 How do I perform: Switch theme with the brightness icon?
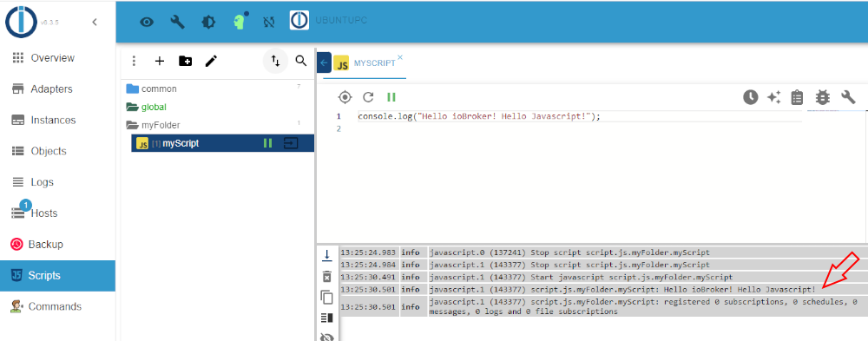(x=208, y=23)
